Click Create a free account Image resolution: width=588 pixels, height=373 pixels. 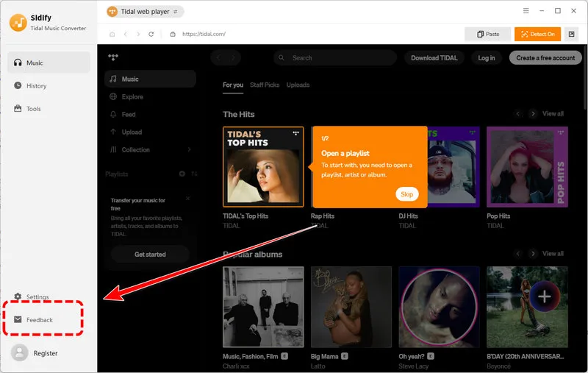545,58
